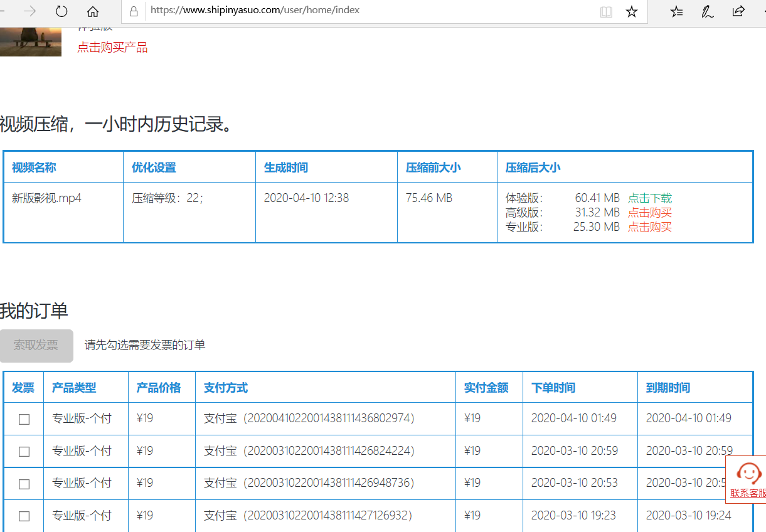This screenshot has height=532, width=766.
Task: Select checkbox for order placed 2020-03-10 20:53
Action: pos(24,484)
